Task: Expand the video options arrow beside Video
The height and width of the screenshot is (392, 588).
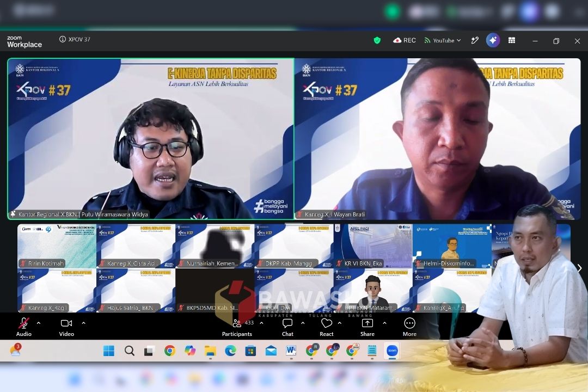Action: 83,323
